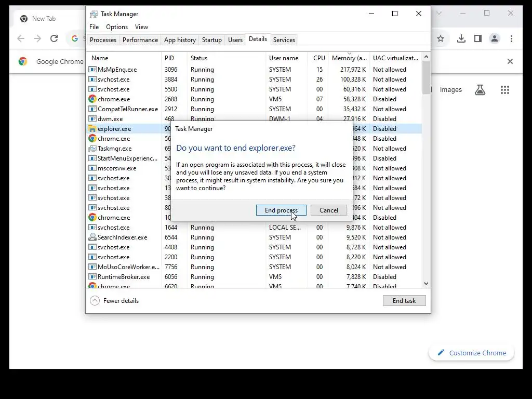Image resolution: width=532 pixels, height=399 pixels.
Task: Switch to the App history tab
Action: tap(180, 39)
